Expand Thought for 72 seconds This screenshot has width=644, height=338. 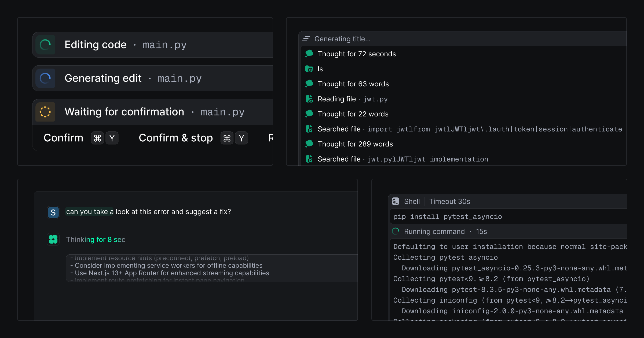click(x=356, y=54)
